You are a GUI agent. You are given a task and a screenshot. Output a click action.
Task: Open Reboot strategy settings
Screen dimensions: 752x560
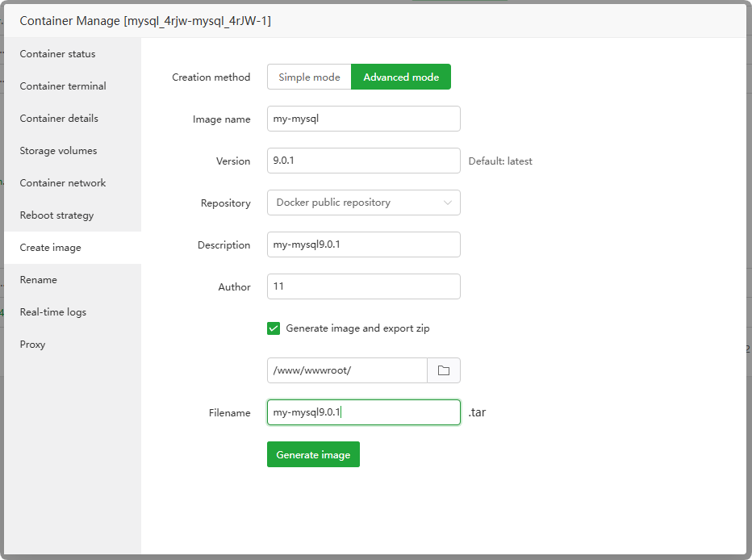[56, 215]
